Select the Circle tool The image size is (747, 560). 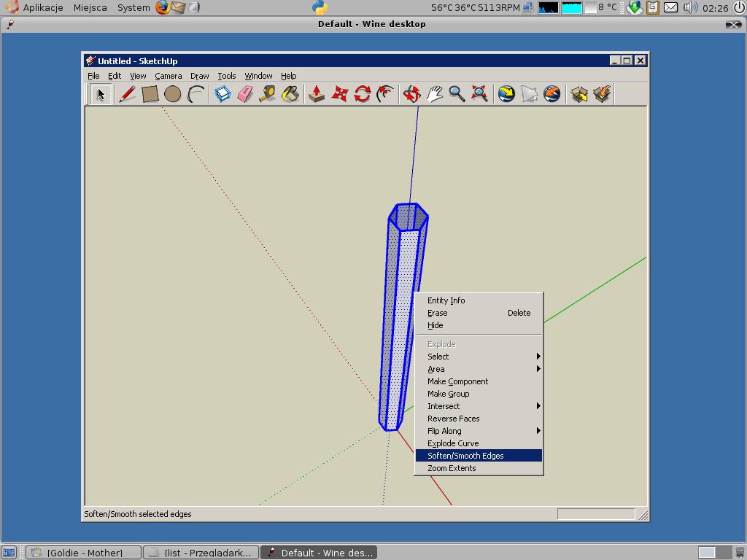click(172, 94)
